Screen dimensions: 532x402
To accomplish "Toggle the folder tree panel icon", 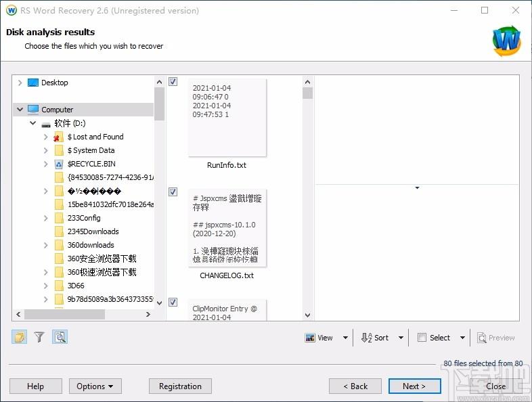I will coord(20,337).
